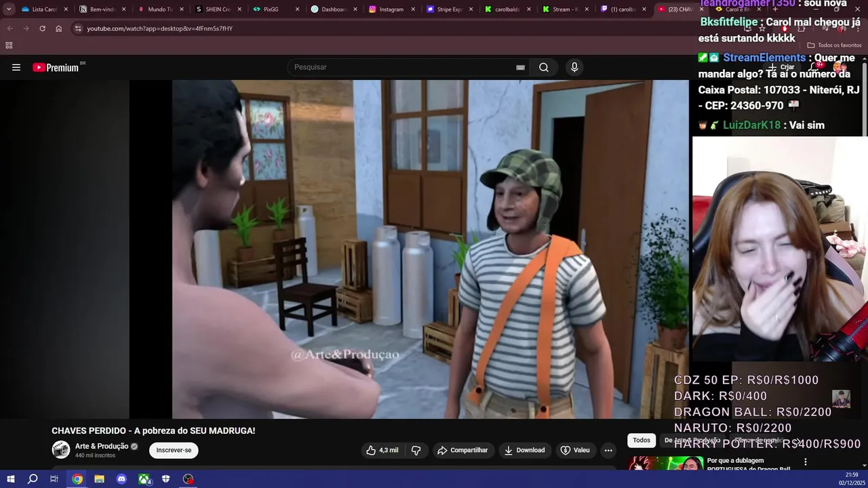Screen dimensions: 868x488
Task: Click the browser forward arrow
Action: [x=26, y=28]
